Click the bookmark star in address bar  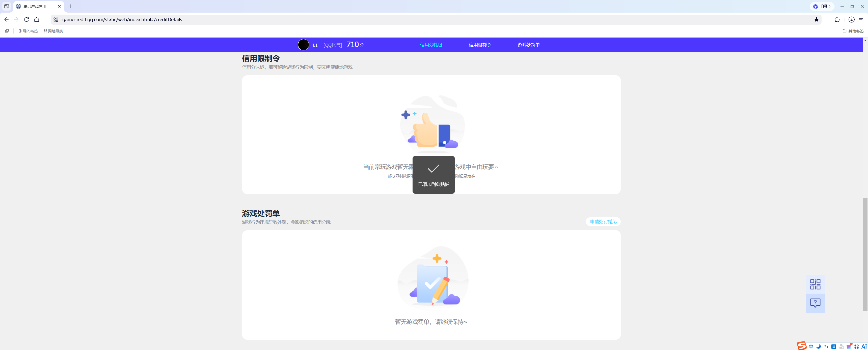pyautogui.click(x=816, y=19)
